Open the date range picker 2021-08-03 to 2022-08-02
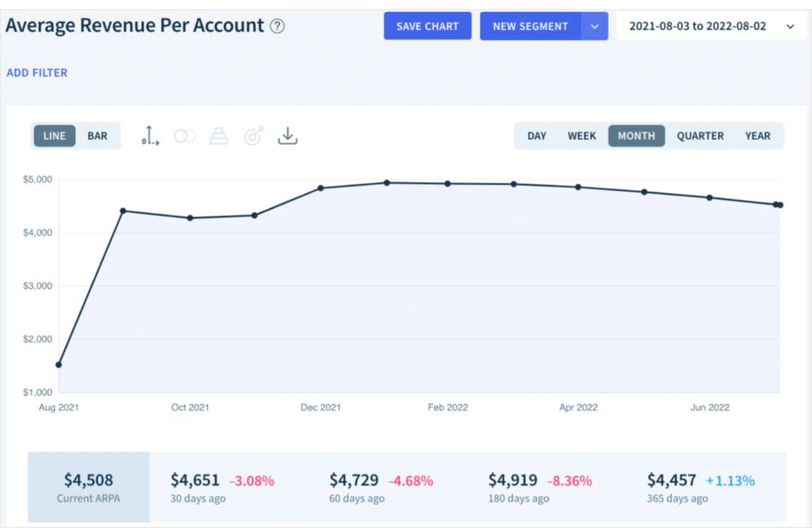The width and height of the screenshot is (812, 528). pos(711,26)
